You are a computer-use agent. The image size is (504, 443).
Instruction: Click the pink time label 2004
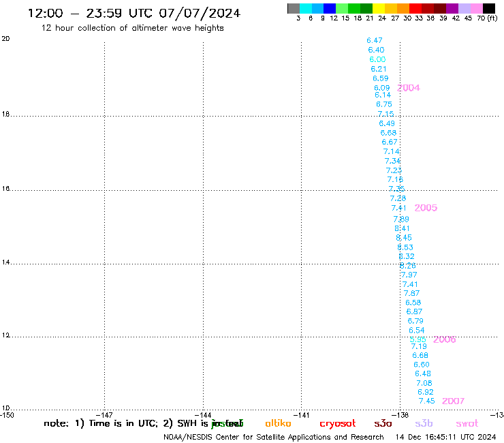pyautogui.click(x=409, y=88)
